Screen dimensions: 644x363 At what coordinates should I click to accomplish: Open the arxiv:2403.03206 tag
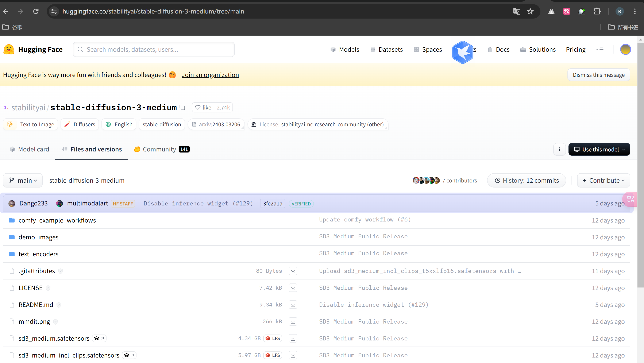(216, 124)
